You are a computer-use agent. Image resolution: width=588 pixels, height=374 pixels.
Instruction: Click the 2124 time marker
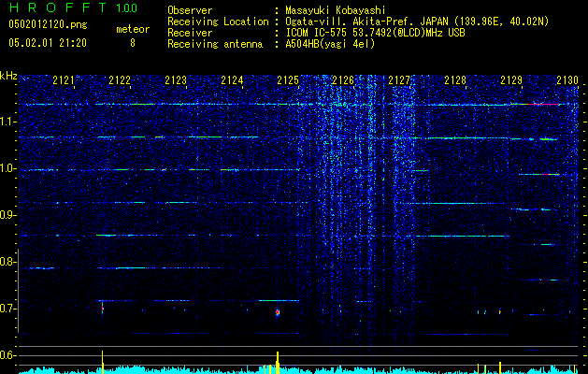[x=232, y=80]
